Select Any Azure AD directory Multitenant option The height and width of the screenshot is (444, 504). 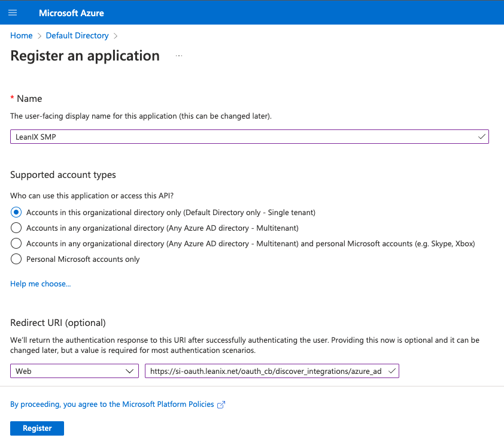16,228
